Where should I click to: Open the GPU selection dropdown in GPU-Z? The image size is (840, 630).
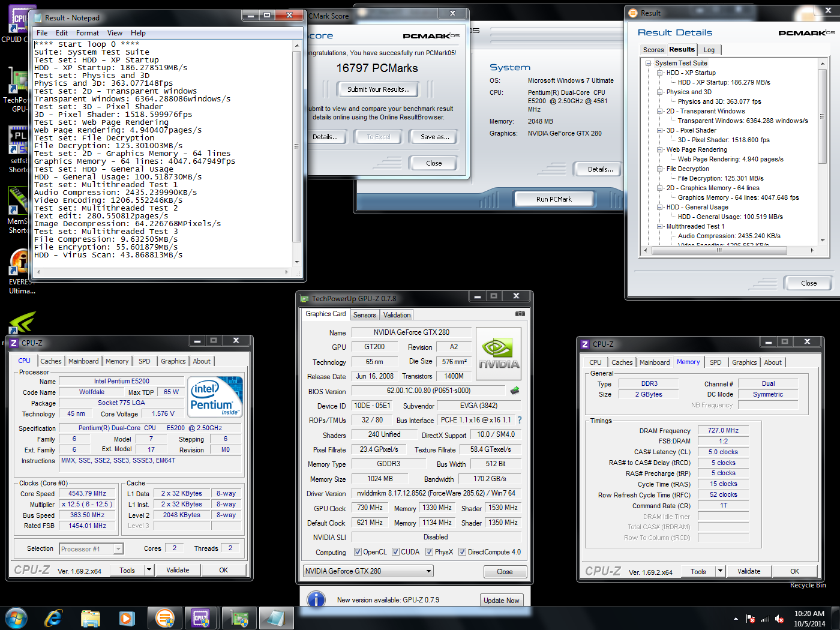(368, 571)
